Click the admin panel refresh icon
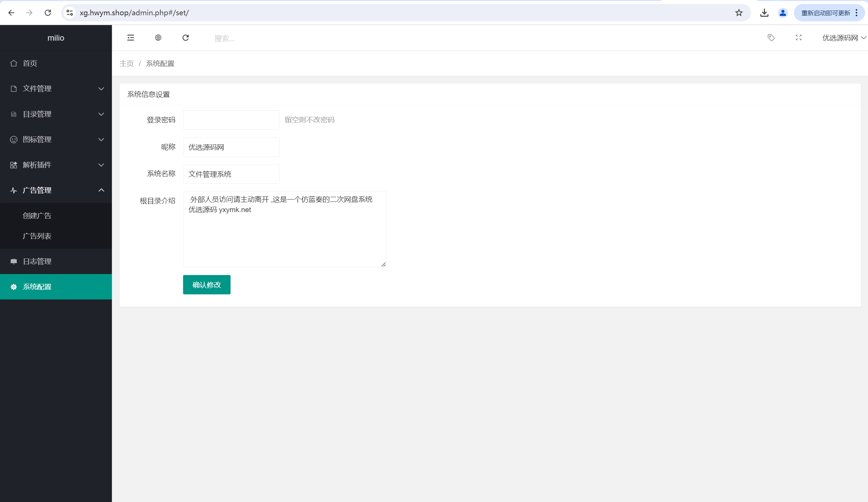 coord(186,38)
